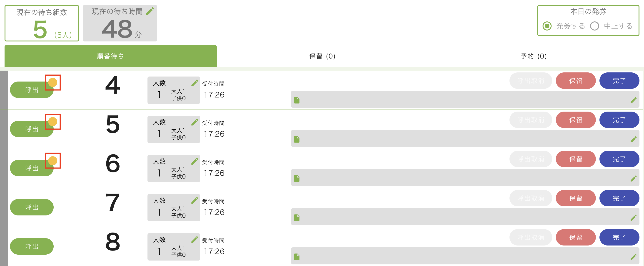
Task: Open the 保留 (0) tab
Action: pyautogui.click(x=322, y=56)
